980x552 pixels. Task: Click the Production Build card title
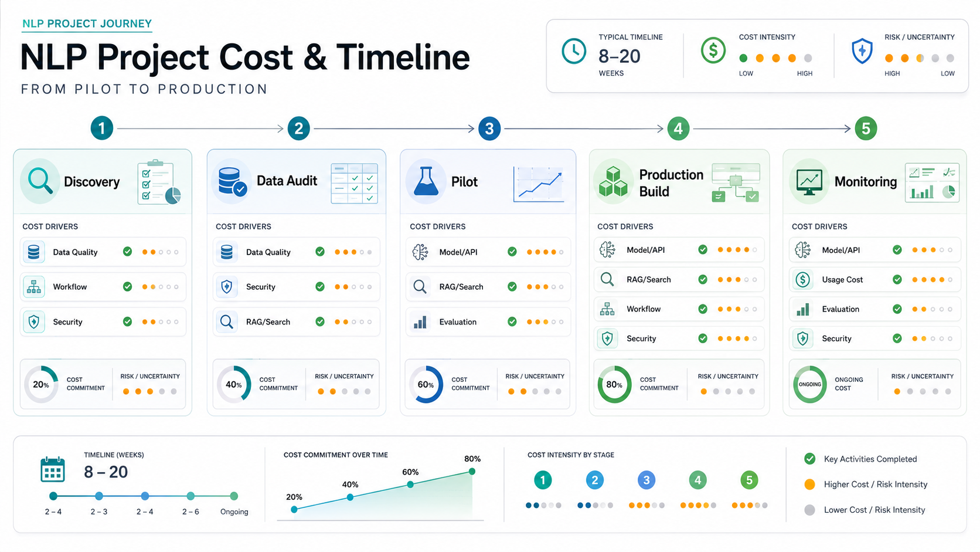pos(671,183)
